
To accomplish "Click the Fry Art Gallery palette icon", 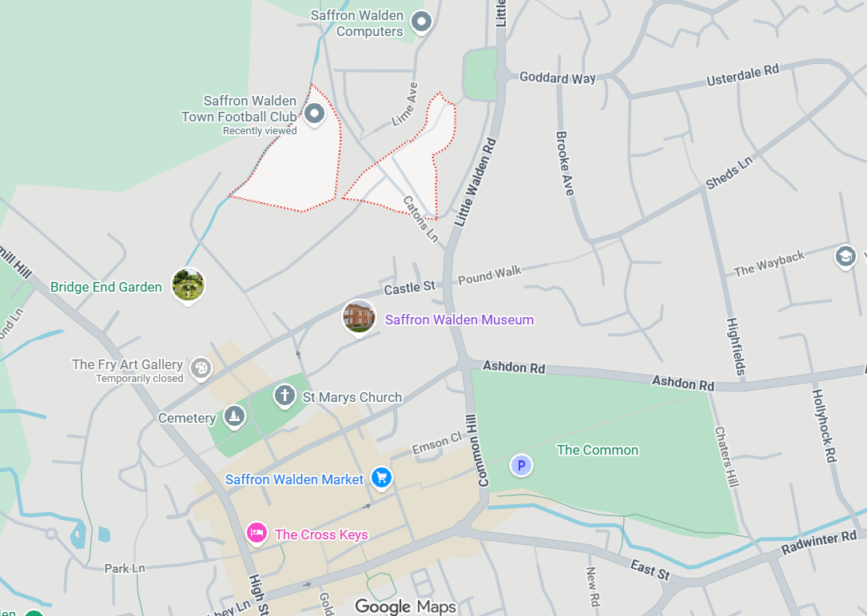I will [x=201, y=368].
